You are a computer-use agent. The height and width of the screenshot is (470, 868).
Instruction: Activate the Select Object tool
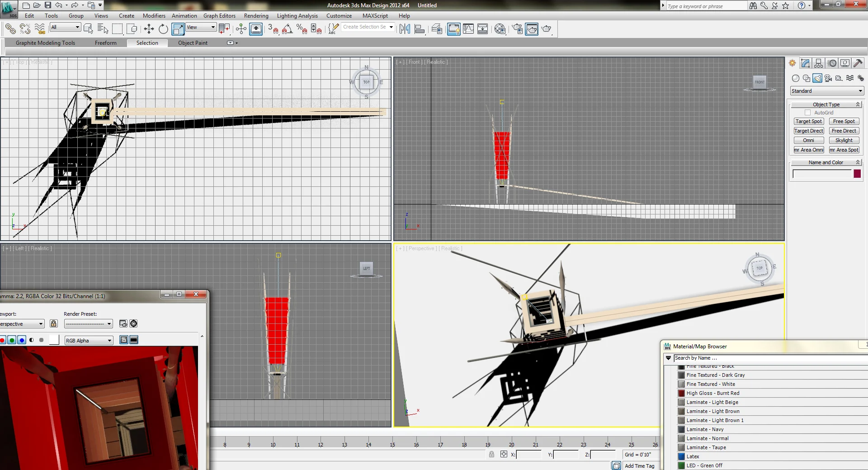89,29
